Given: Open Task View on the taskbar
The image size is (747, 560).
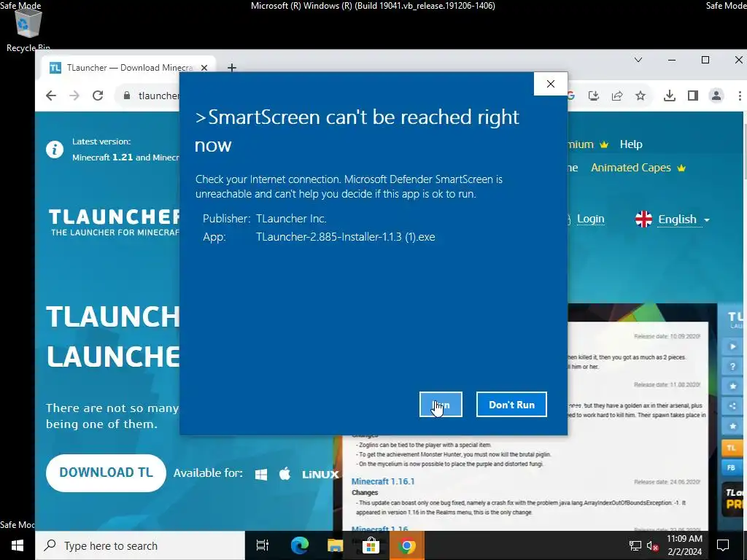Looking at the screenshot, I should tap(263, 545).
